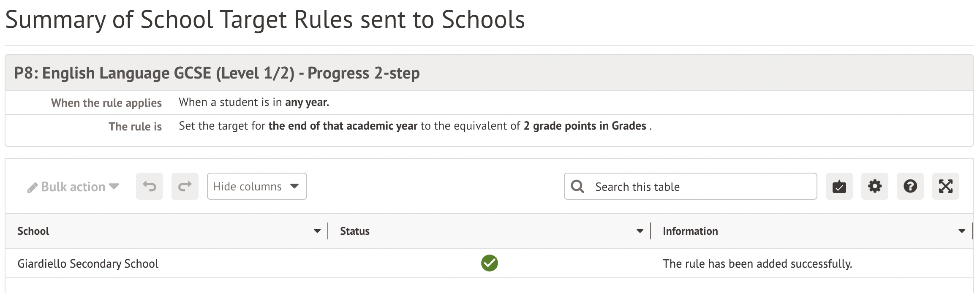Sort by the School column header
980x293 pixels.
point(33,231)
